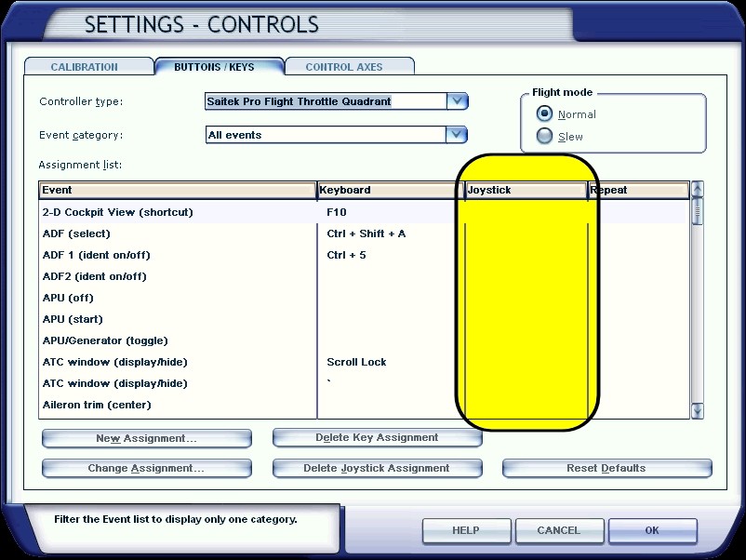Select the Normal flight mode radio button
The height and width of the screenshot is (560, 746).
[544, 113]
